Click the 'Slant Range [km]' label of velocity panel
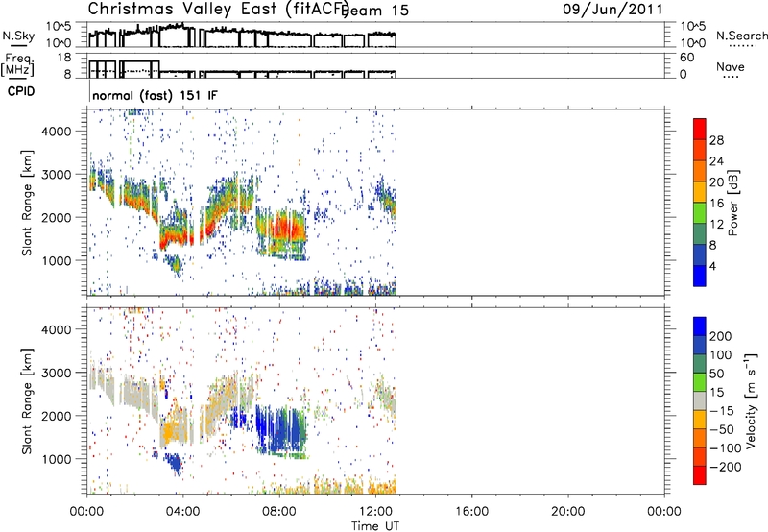 pyautogui.click(x=27, y=401)
